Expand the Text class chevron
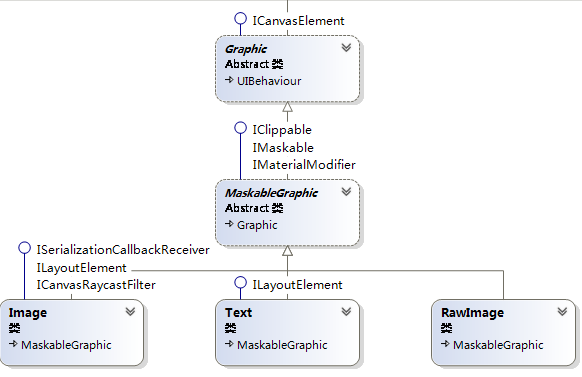 346,311
